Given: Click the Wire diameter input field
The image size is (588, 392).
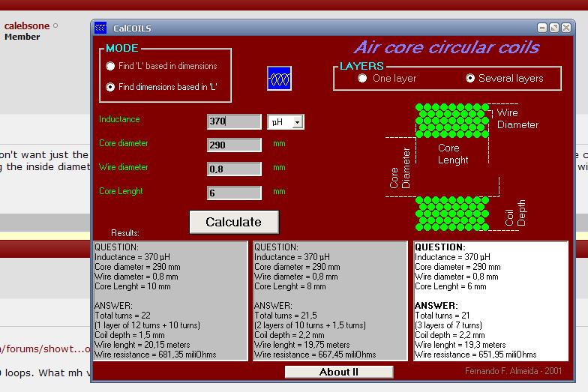Looking at the screenshot, I should (234, 169).
